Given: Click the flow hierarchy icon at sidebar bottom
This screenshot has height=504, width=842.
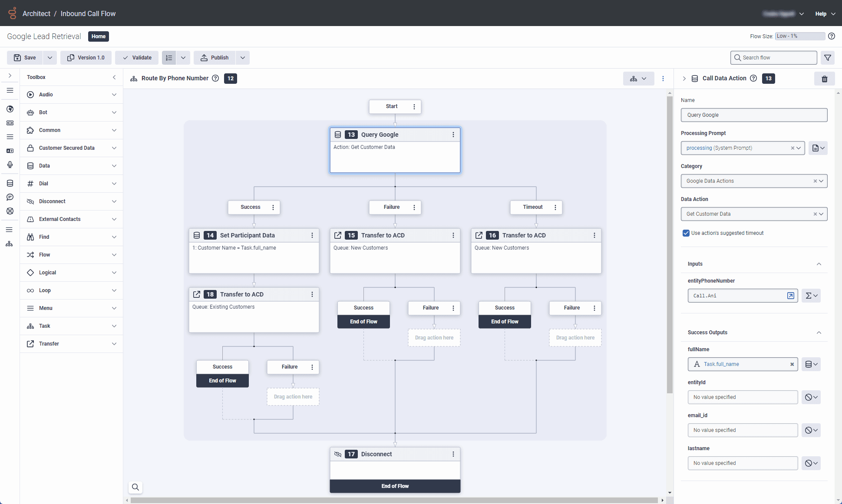Looking at the screenshot, I should click(9, 244).
